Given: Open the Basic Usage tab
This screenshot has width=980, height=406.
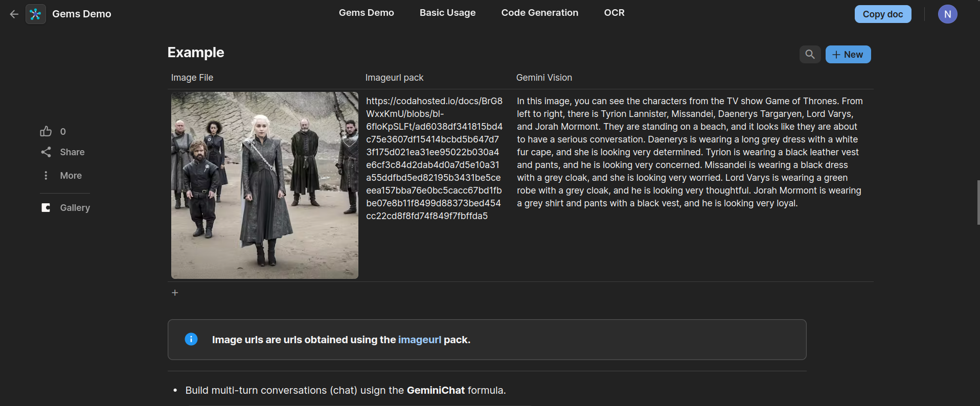Looking at the screenshot, I should pyautogui.click(x=447, y=13).
